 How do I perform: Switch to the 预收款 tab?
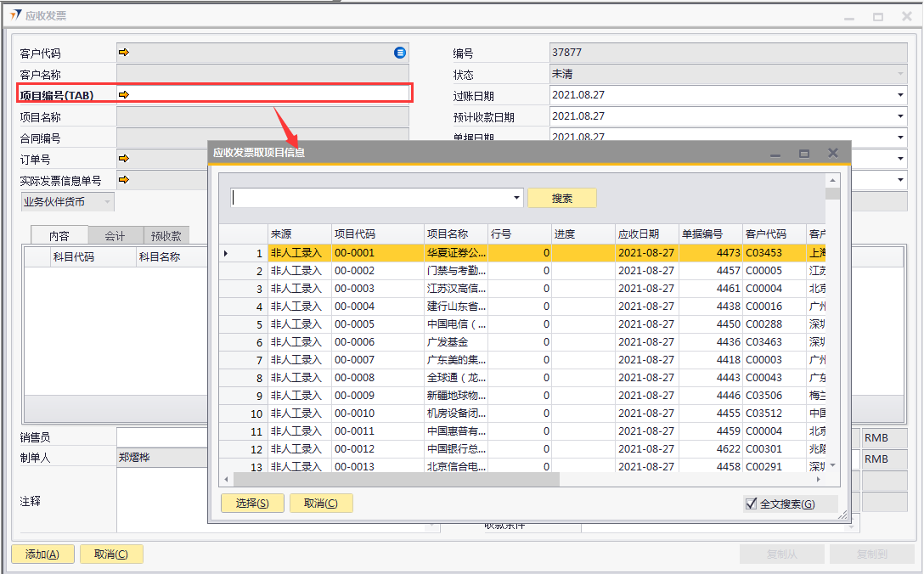tap(166, 236)
